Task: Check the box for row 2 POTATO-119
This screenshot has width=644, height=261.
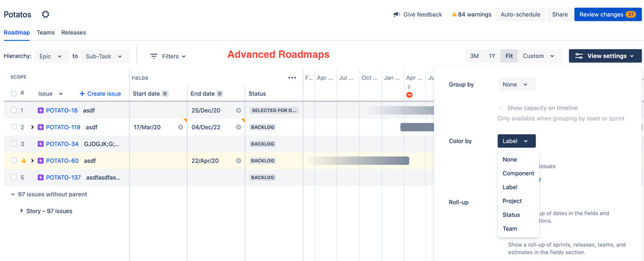Action: pos(14,127)
